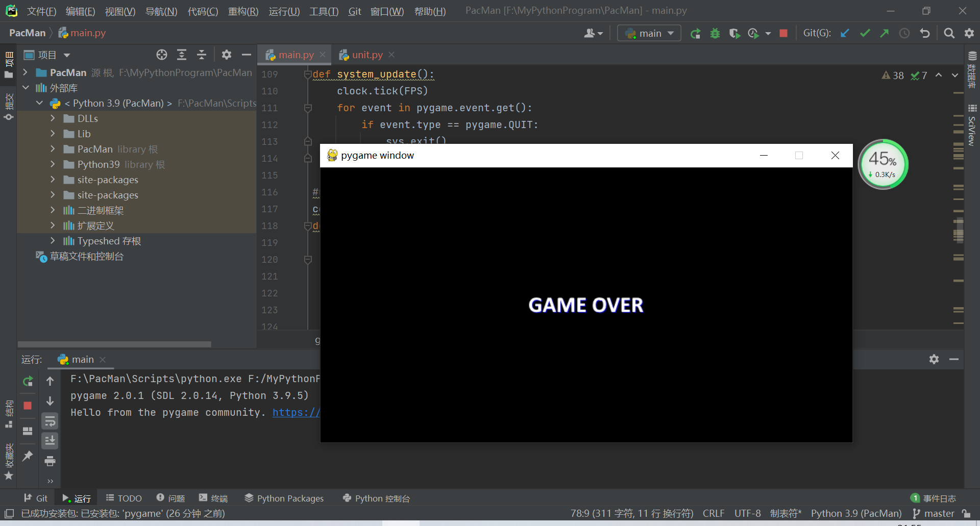Image resolution: width=980 pixels, height=526 pixels.
Task: Click print output icon
Action: tap(50, 461)
